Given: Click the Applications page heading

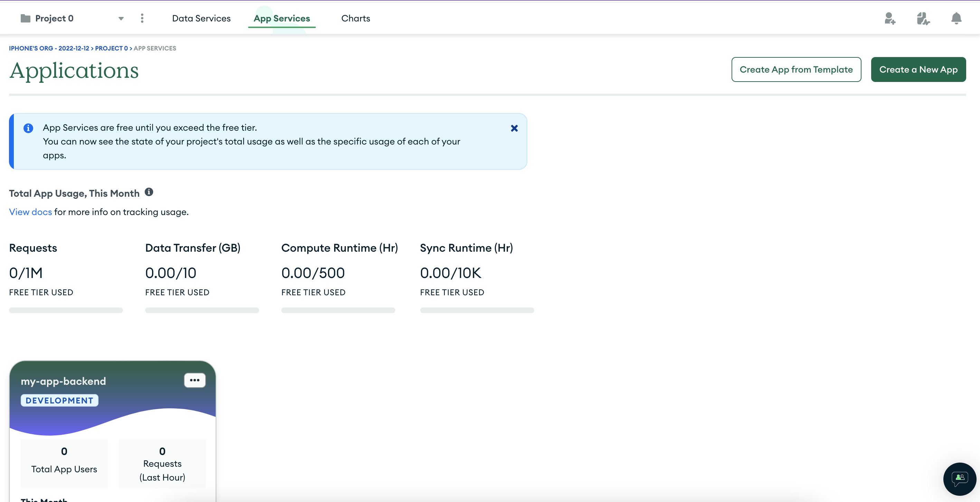Looking at the screenshot, I should click(74, 71).
